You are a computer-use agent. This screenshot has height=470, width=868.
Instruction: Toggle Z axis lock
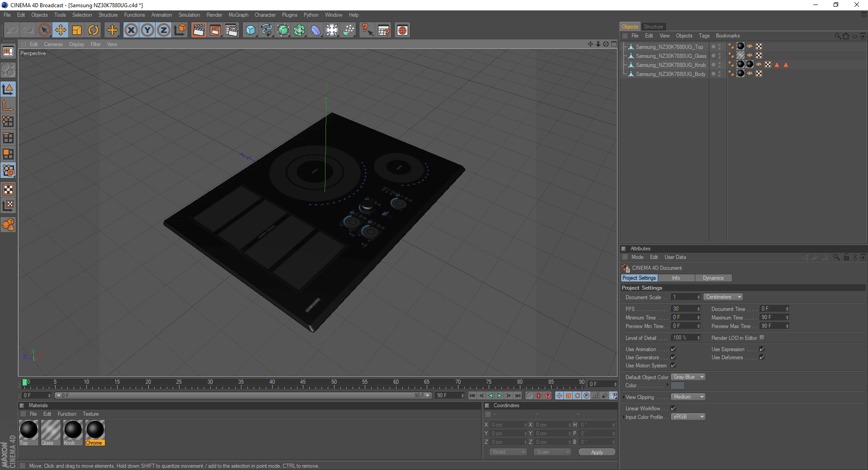click(x=164, y=30)
